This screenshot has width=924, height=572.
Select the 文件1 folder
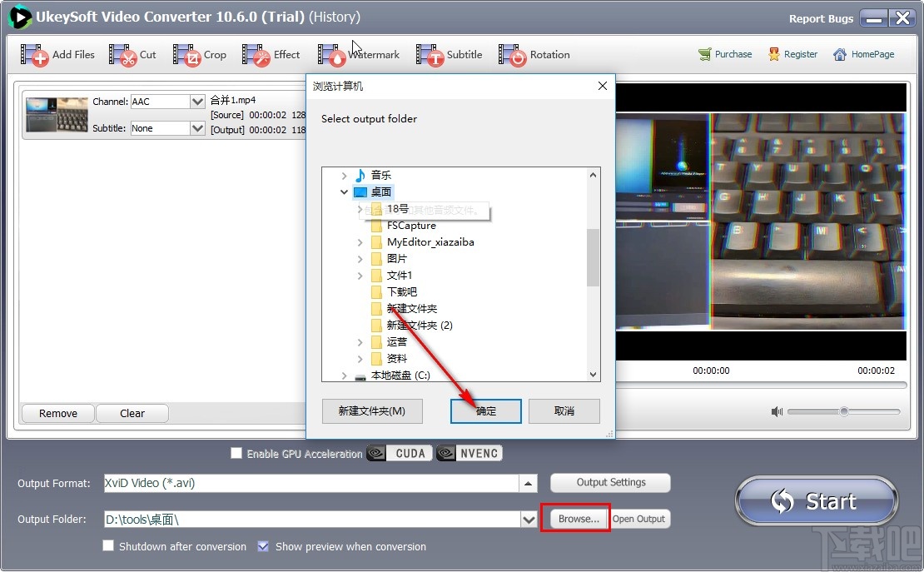click(399, 275)
